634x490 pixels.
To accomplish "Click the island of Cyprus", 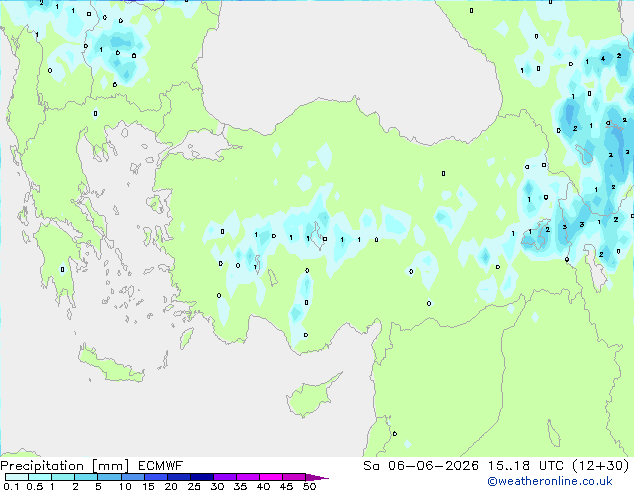I will [311, 397].
